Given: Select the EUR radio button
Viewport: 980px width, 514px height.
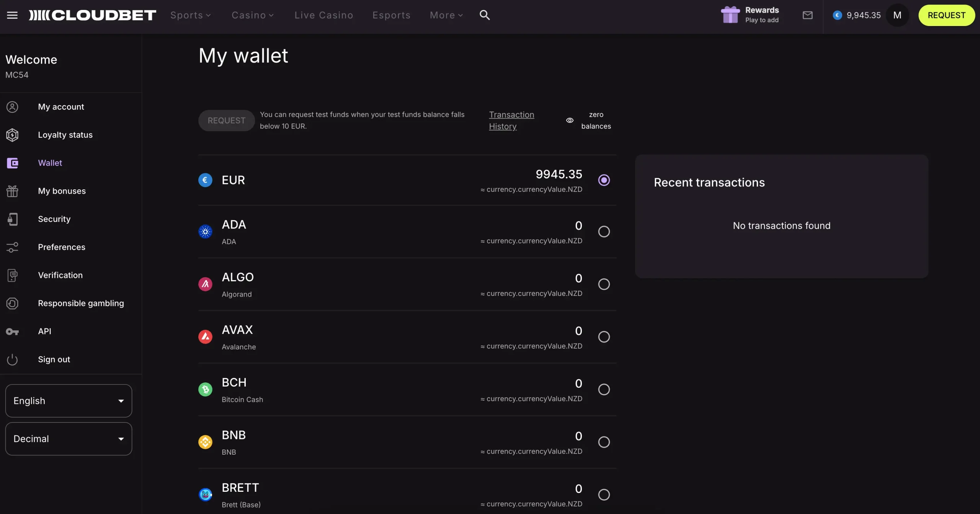Looking at the screenshot, I should pyautogui.click(x=604, y=180).
